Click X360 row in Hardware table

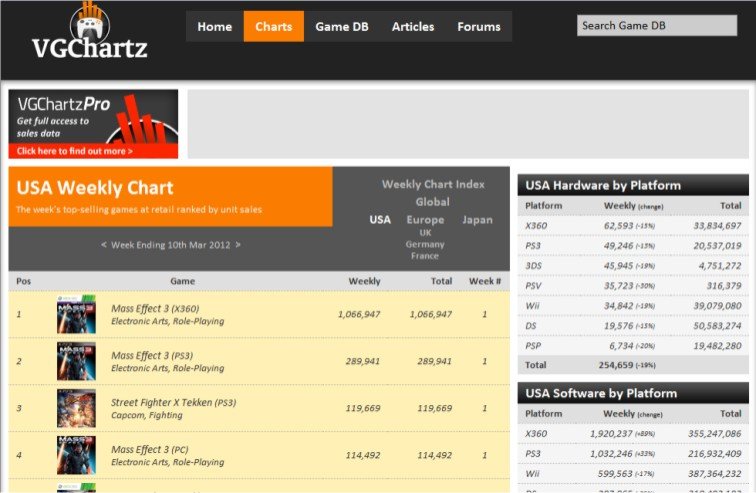(633, 226)
